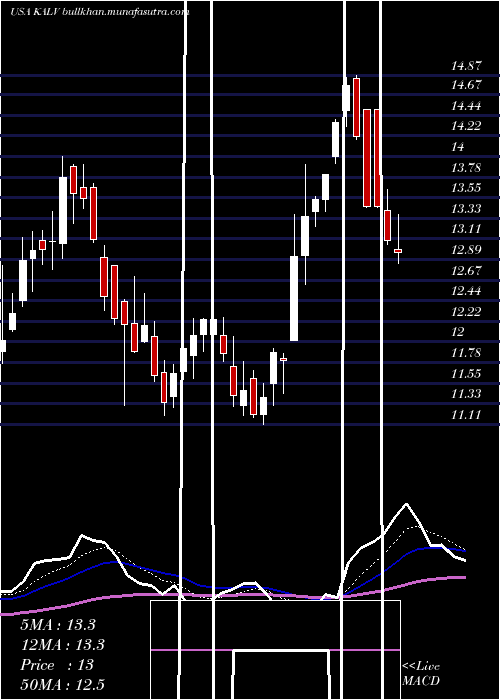The image size is (500, 700).
Task: Select the 11.11 price axis label
Action: coord(466,415)
